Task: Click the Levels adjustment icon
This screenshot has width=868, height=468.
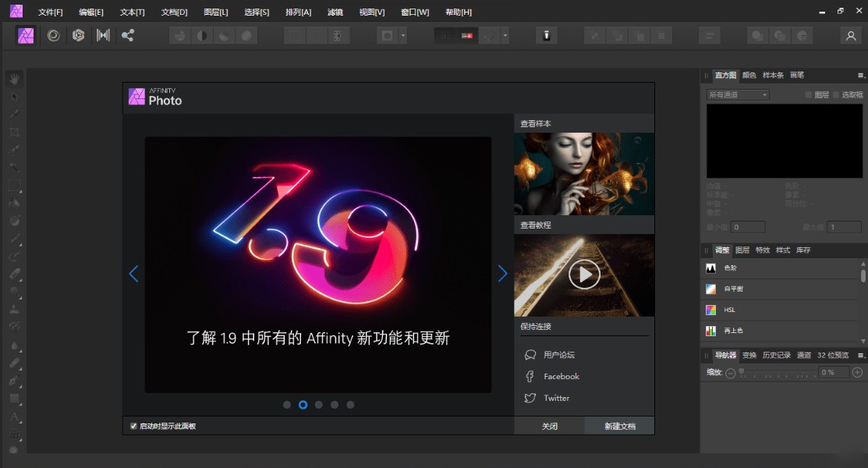Action: (710, 268)
